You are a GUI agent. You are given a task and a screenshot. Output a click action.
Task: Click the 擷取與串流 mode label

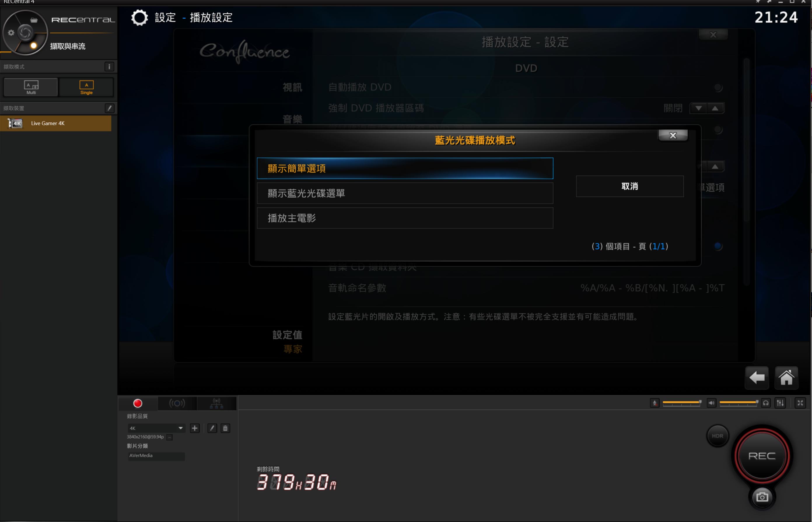click(68, 46)
